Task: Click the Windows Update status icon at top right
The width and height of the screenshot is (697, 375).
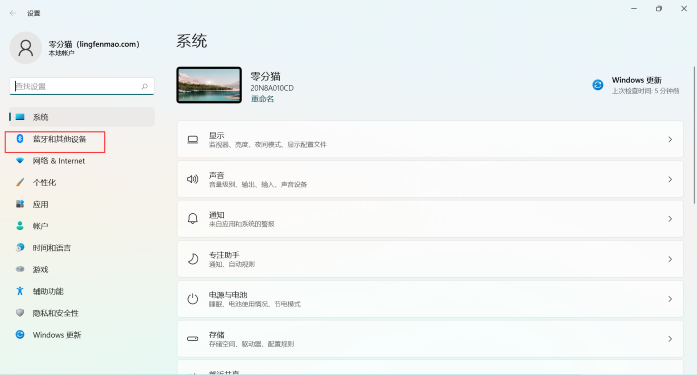Action: [598, 84]
